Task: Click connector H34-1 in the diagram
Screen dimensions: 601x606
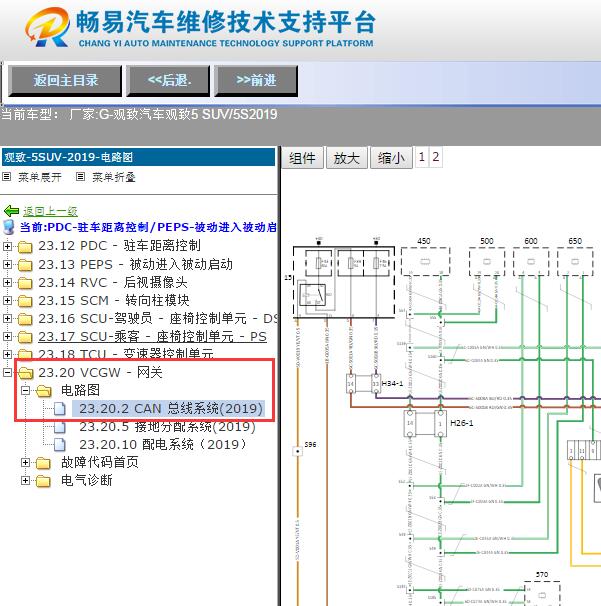Action: click(x=364, y=384)
